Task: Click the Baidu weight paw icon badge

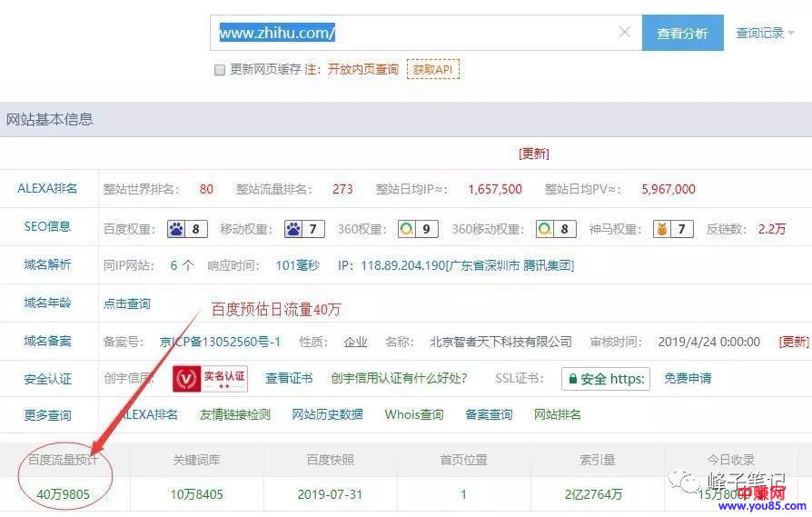Action: tap(186, 229)
